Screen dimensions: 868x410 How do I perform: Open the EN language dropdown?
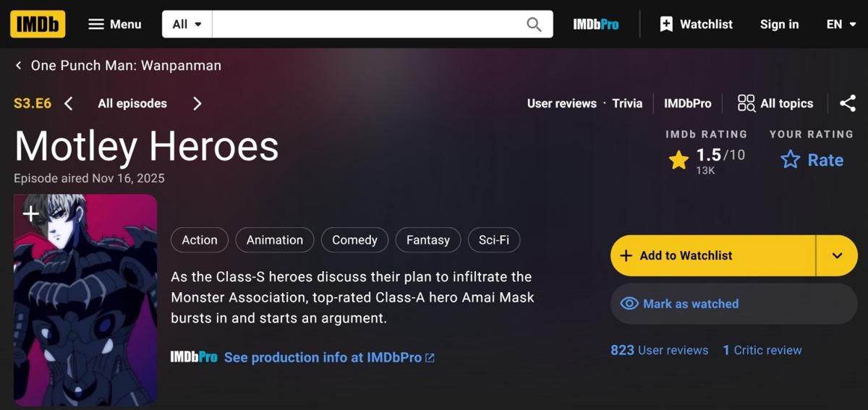click(x=842, y=25)
